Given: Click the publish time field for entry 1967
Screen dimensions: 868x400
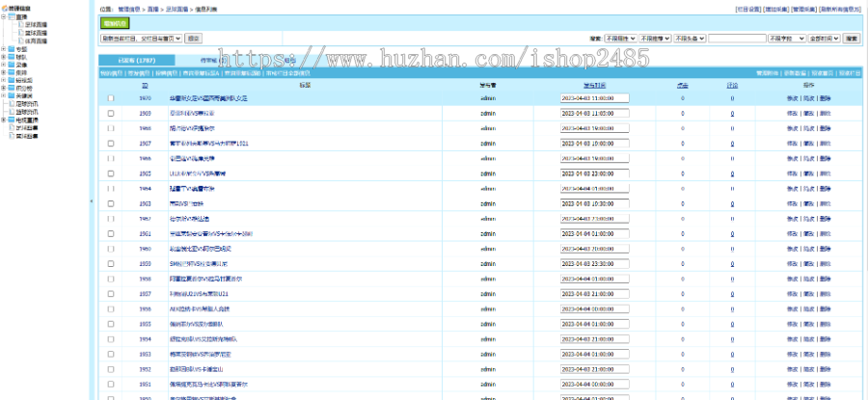Looking at the screenshot, I should [x=594, y=143].
